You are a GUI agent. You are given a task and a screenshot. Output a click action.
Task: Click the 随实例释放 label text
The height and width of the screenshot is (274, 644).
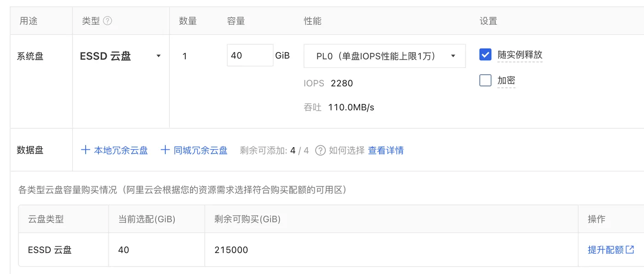520,55
